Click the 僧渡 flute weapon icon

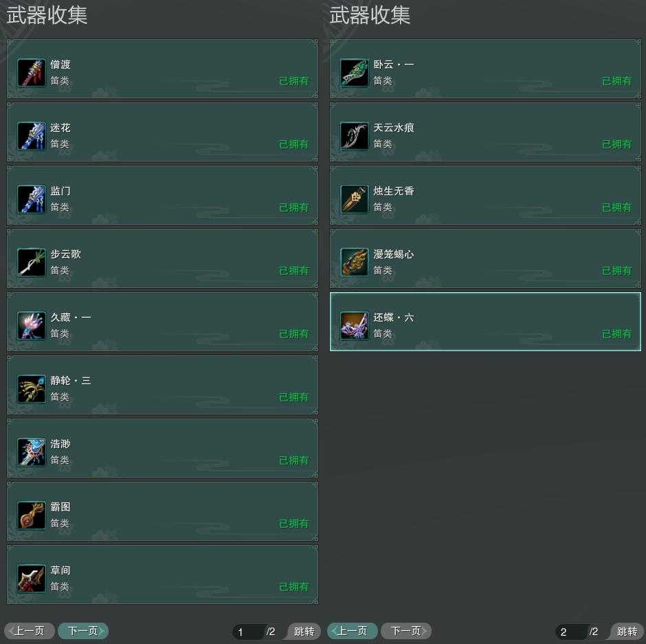[x=32, y=73]
